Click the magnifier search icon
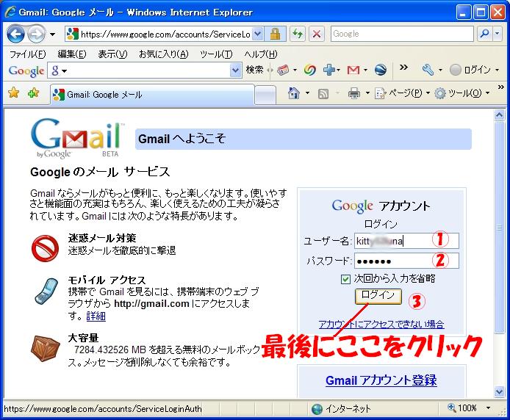The image size is (510, 420). point(484,34)
